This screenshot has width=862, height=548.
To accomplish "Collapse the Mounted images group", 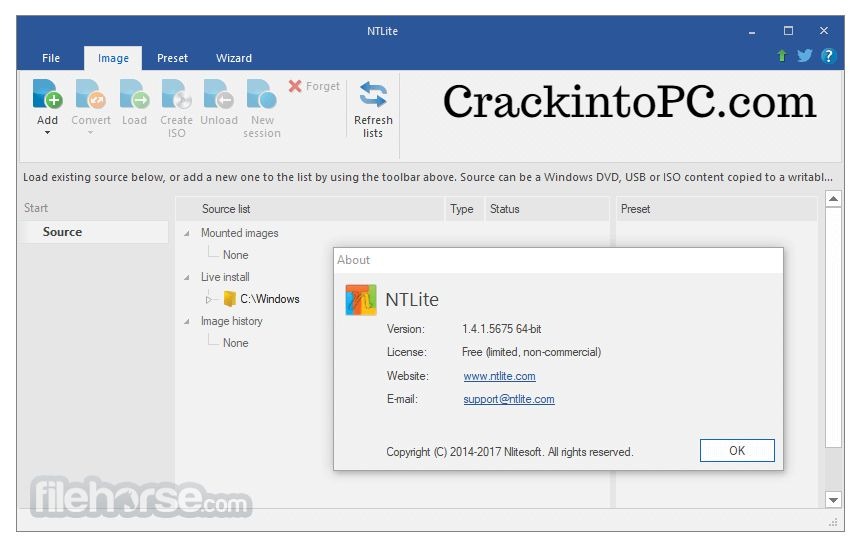I will pyautogui.click(x=187, y=234).
